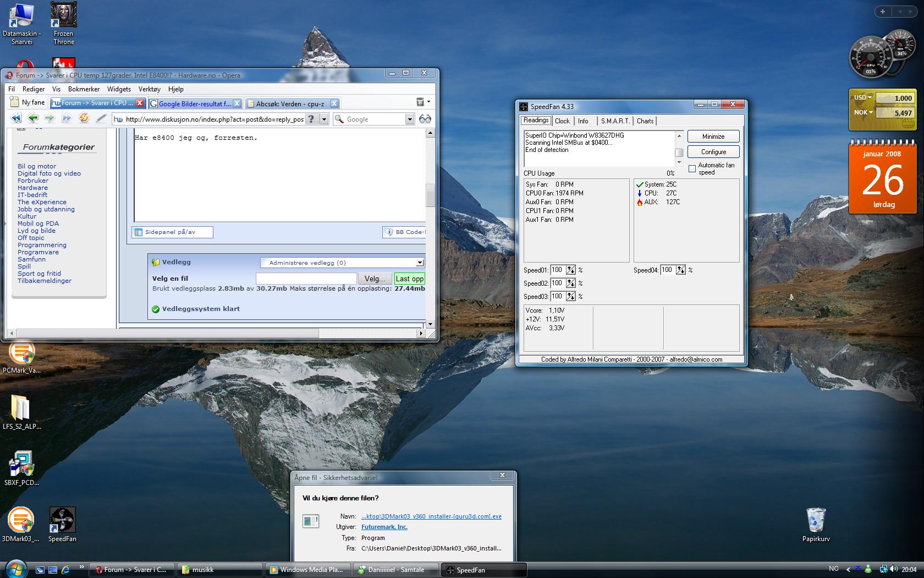This screenshot has width=924, height=578.
Task: Click the Velg en fil text field
Action: (x=306, y=279)
